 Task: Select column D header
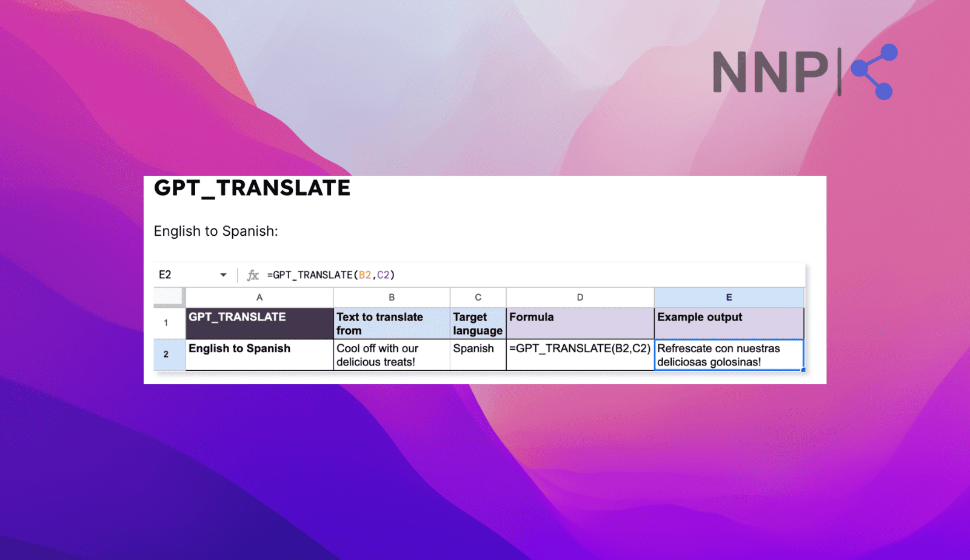pyautogui.click(x=580, y=298)
